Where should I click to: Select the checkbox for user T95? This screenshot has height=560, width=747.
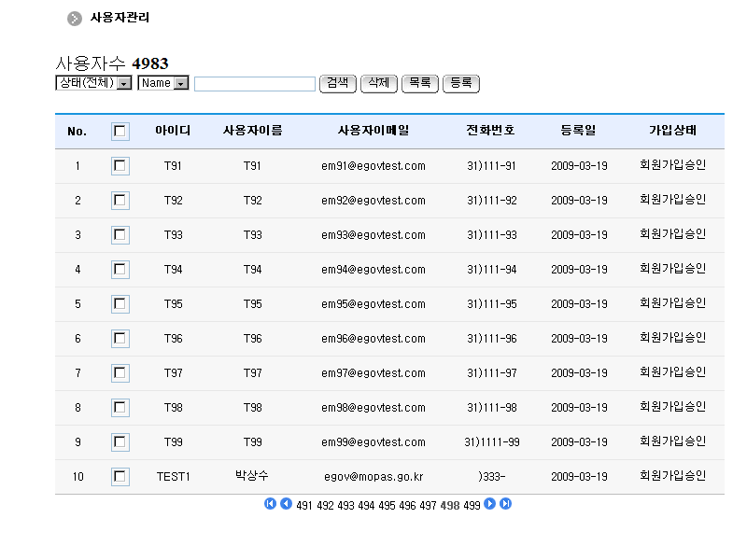(x=120, y=304)
